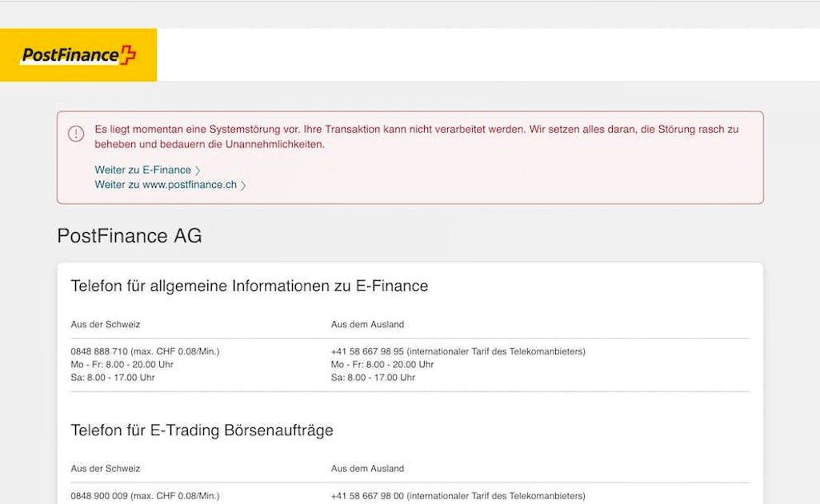The width and height of the screenshot is (820, 504).
Task: Select the Swiss cross symbol in the logo
Action: click(128, 54)
